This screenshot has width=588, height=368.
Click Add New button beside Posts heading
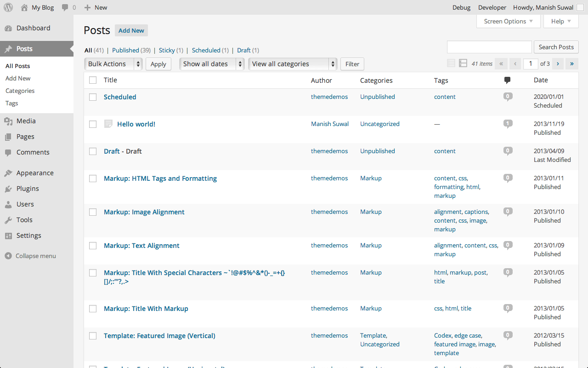pos(131,30)
